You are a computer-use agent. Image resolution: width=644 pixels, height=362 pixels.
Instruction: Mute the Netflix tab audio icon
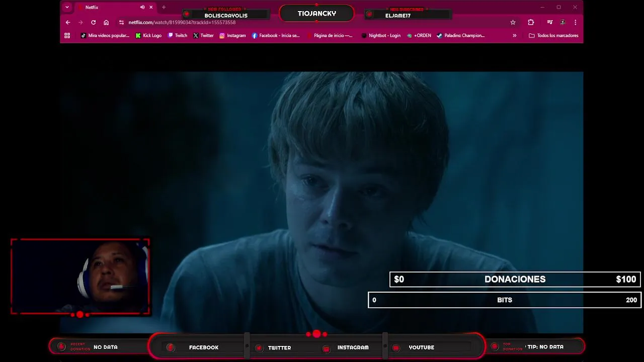tap(142, 7)
